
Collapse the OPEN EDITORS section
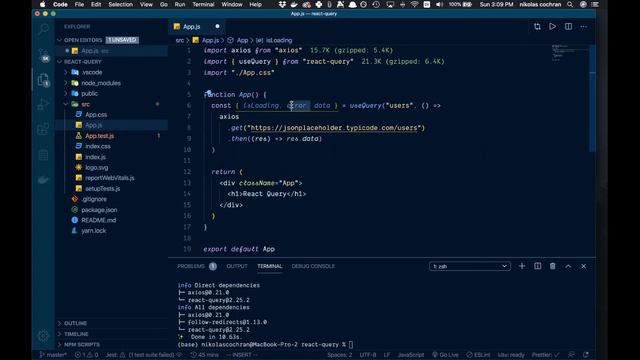82,40
